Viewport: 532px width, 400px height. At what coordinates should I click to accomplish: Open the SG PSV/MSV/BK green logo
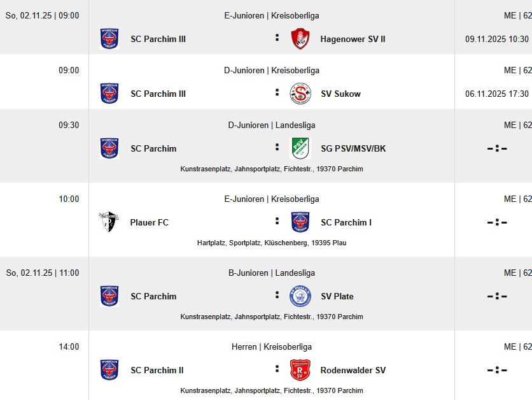coord(300,148)
